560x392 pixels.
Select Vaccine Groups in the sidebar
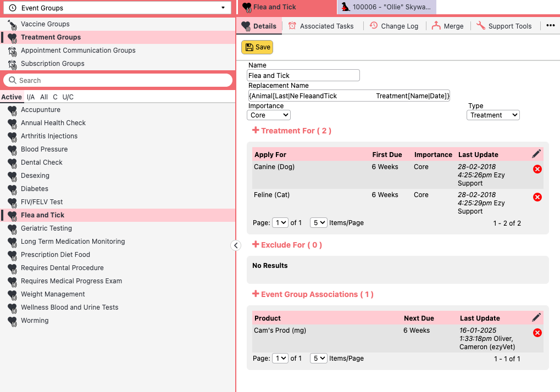click(45, 24)
